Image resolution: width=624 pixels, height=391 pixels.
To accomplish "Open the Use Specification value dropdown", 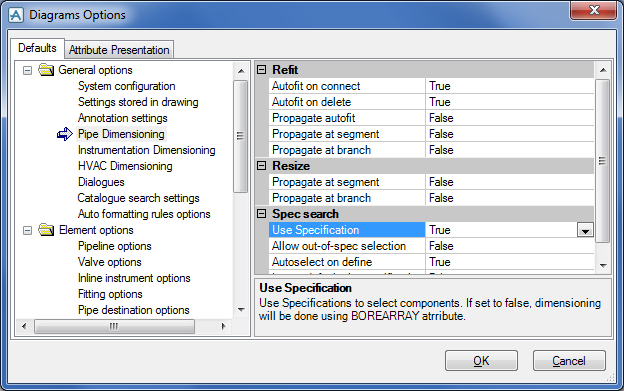I will click(x=585, y=230).
